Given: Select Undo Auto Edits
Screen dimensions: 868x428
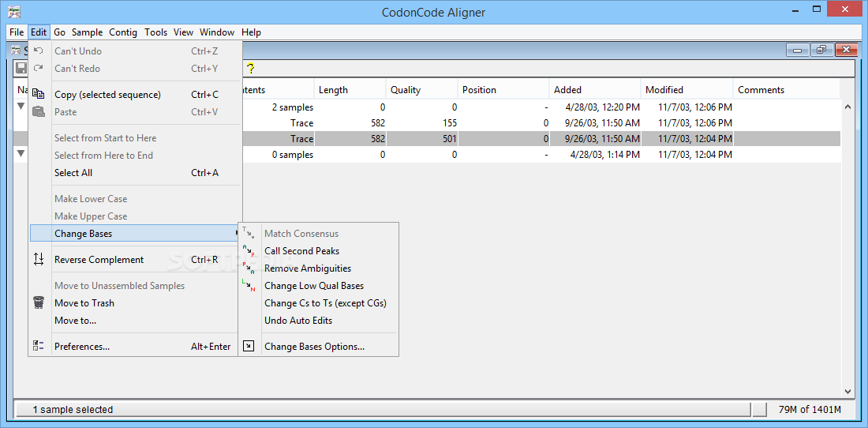Looking at the screenshot, I should point(318,320).
